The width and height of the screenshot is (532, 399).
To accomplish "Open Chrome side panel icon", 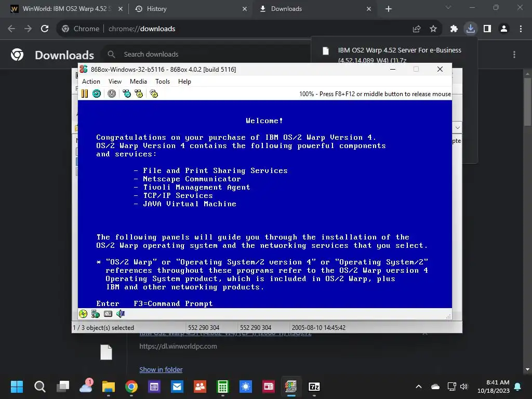I will click(487, 29).
